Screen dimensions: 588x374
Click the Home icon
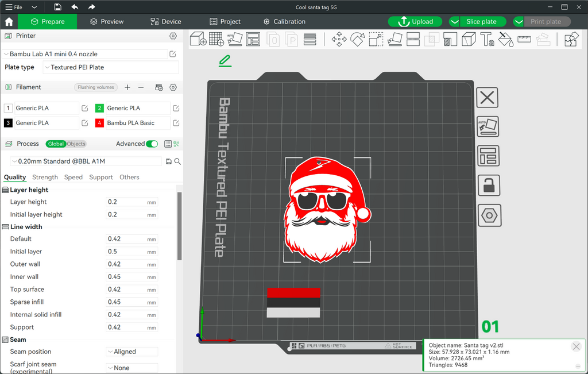9,22
